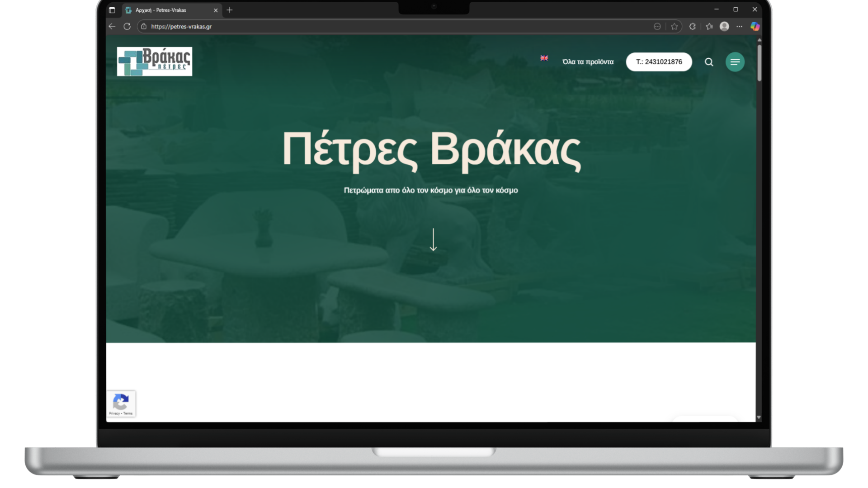
Task: Go back to previous page
Action: [112, 26]
